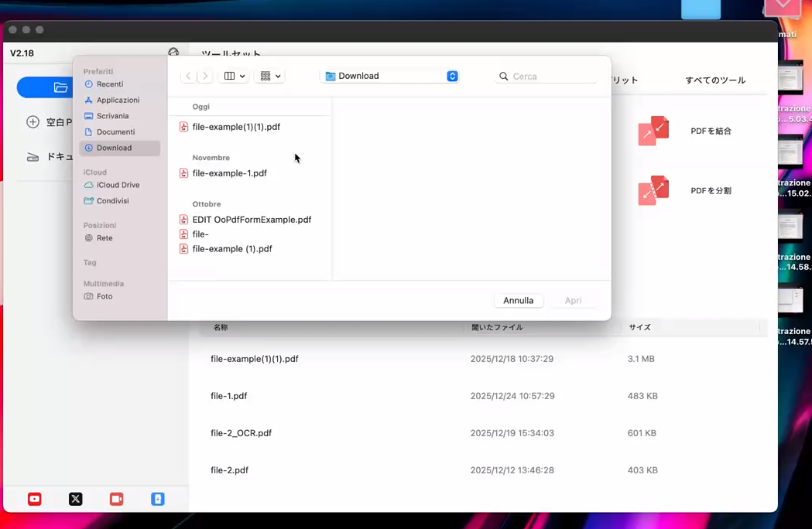This screenshot has height=529, width=812.
Task: Open the PDFを分割 split tool icon
Action: [x=653, y=190]
